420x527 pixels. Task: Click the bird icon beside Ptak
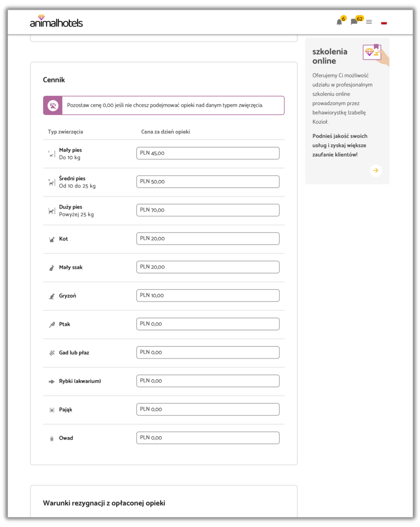(52, 325)
